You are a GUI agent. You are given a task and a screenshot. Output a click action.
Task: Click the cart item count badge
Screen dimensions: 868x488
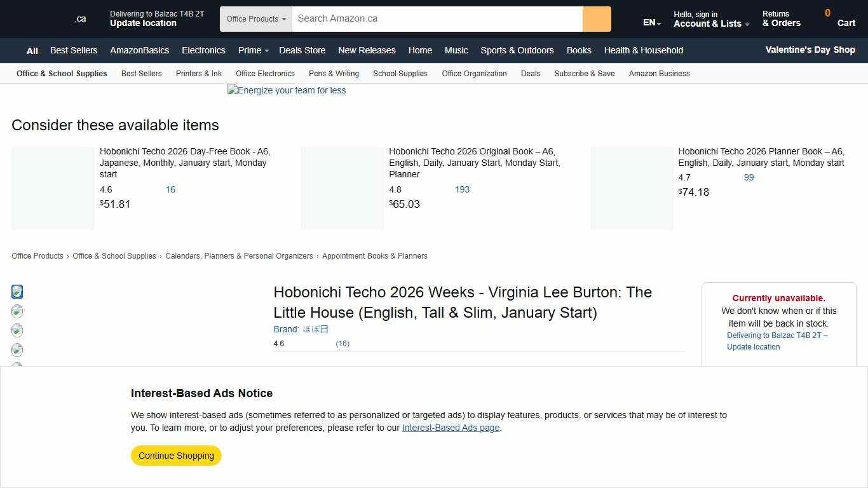(x=827, y=13)
